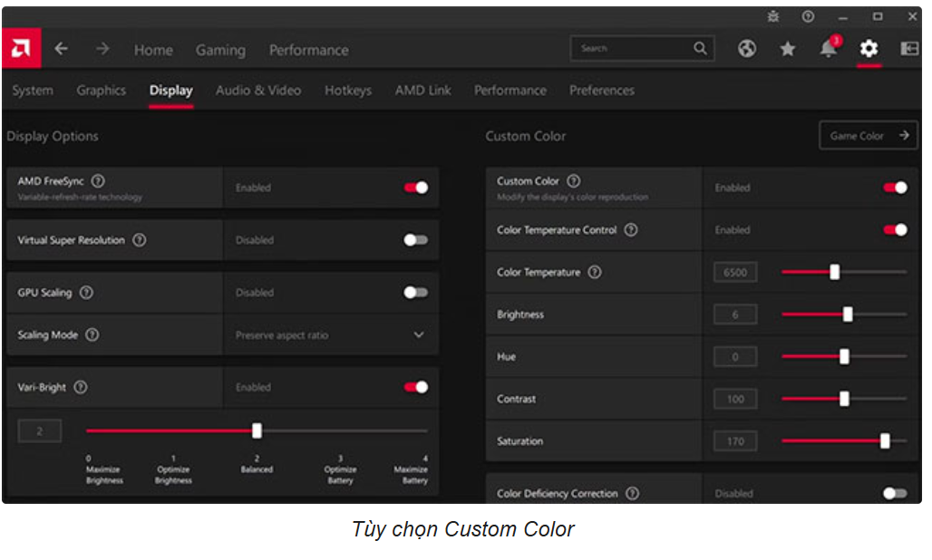Switch to the Graphics tab
This screenshot has width=932, height=560.
coord(101,91)
